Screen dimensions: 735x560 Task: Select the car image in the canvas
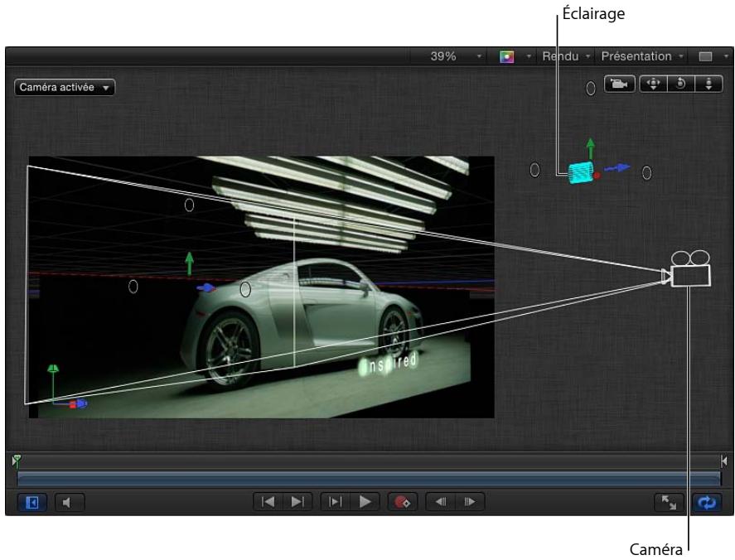click(x=302, y=323)
